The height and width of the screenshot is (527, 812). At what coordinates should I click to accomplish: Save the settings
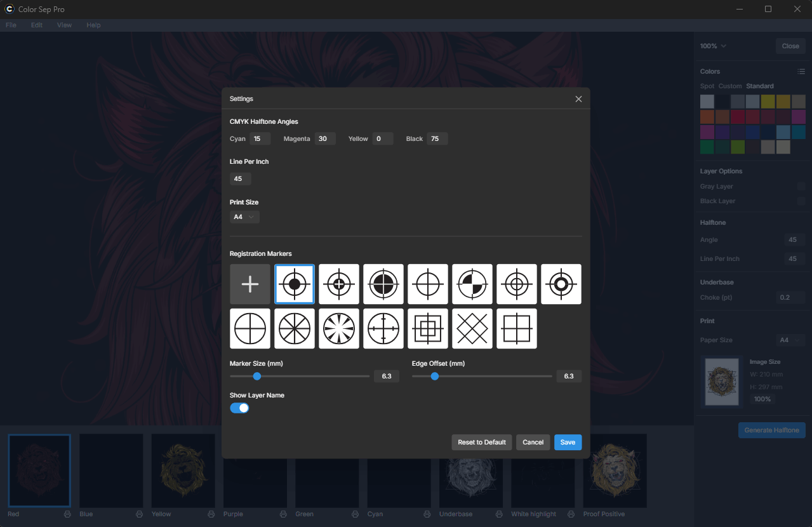click(x=568, y=443)
